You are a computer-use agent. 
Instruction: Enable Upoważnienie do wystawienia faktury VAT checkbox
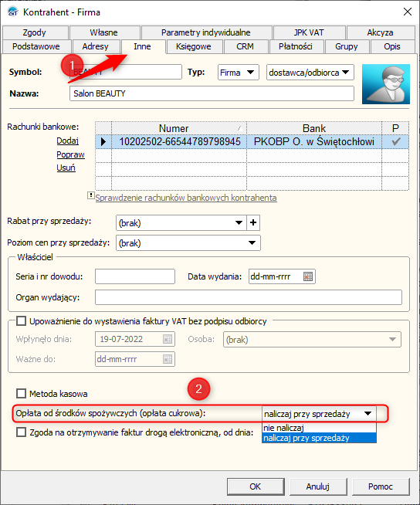pyautogui.click(x=22, y=320)
